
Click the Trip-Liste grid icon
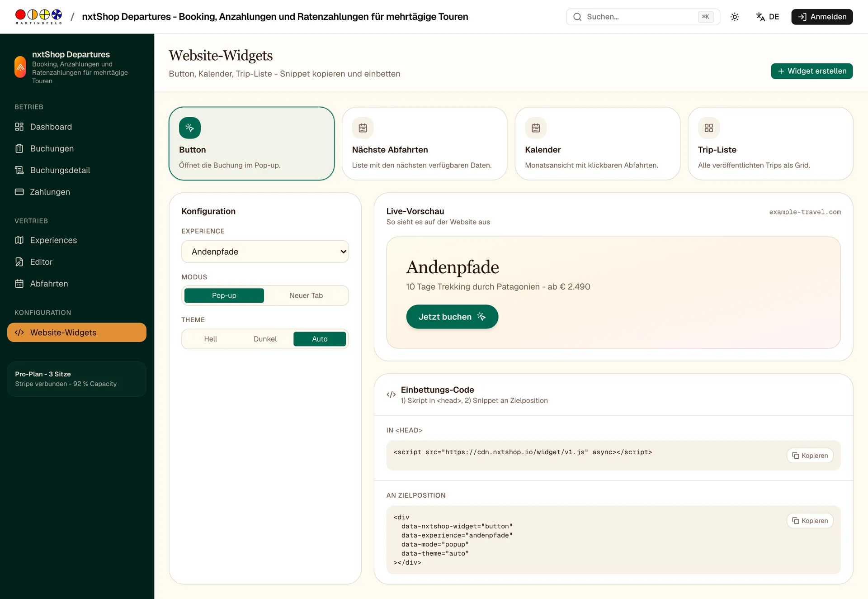point(708,128)
